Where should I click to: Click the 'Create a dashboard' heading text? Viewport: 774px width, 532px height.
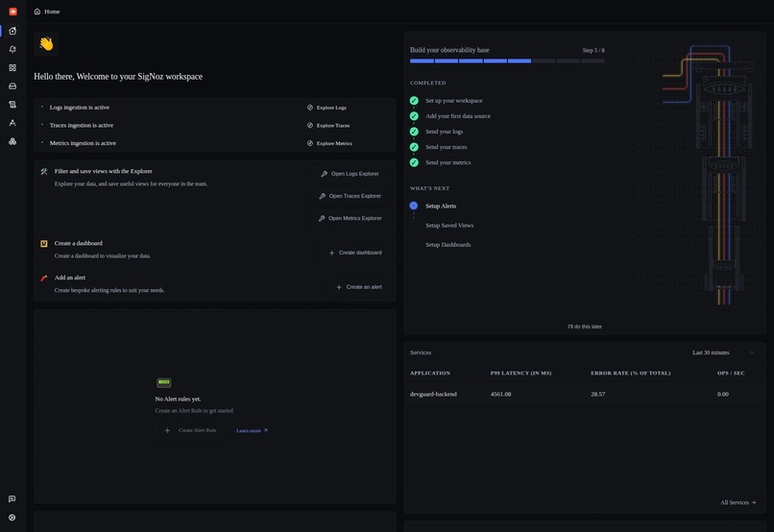point(79,243)
